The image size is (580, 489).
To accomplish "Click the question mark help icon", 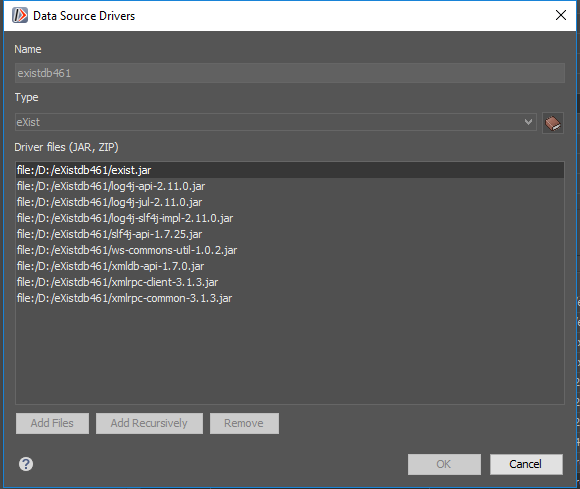I will (x=26, y=464).
